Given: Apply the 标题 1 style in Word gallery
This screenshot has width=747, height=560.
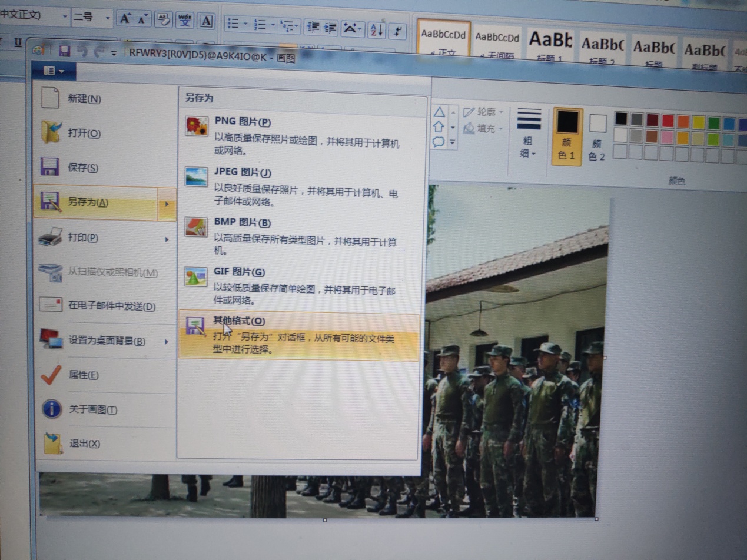Looking at the screenshot, I should click(550, 44).
